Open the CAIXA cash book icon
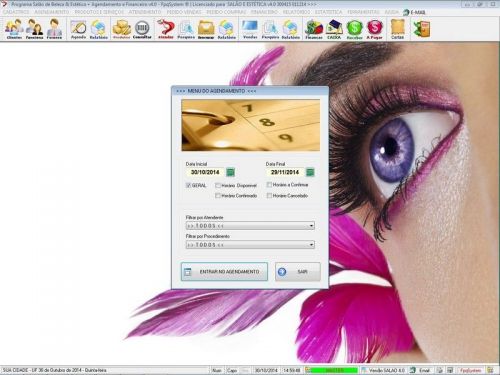 pos(334,29)
